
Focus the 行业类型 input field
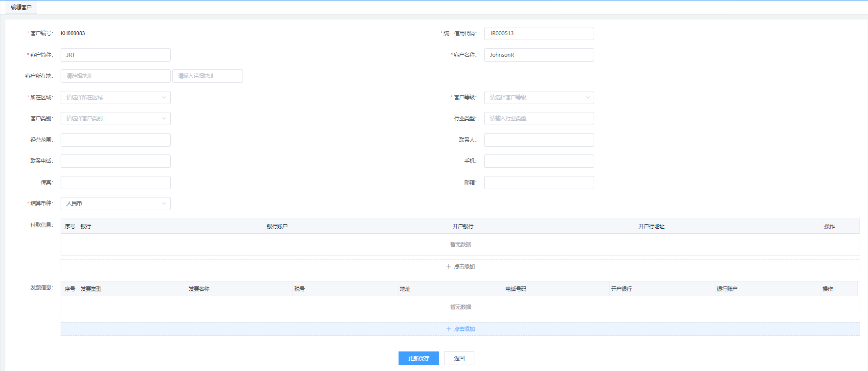tap(539, 118)
